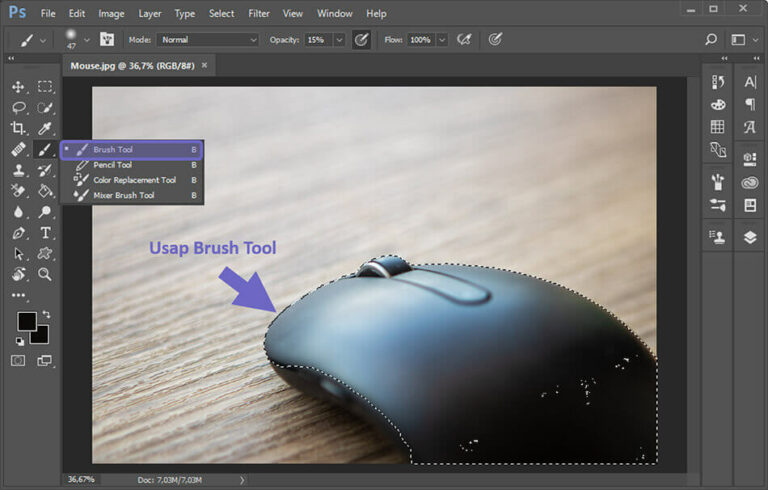This screenshot has height=490, width=768.
Task: Choose Brush Tool in flyout menu
Action: tap(132, 149)
